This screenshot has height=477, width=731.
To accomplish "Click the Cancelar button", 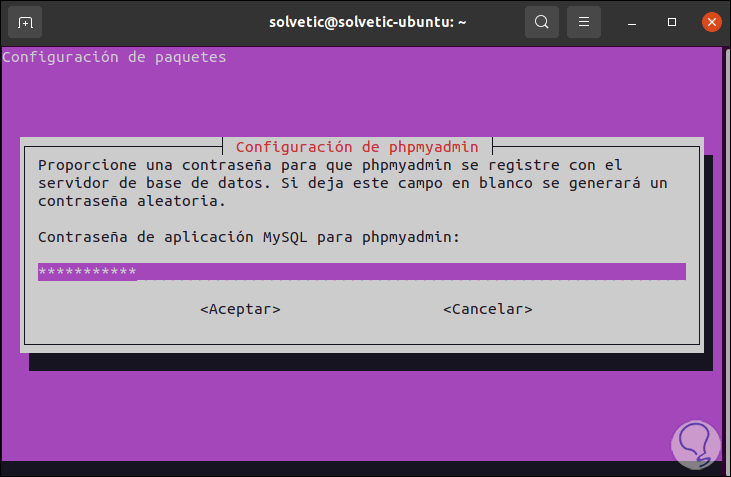I will 488,309.
